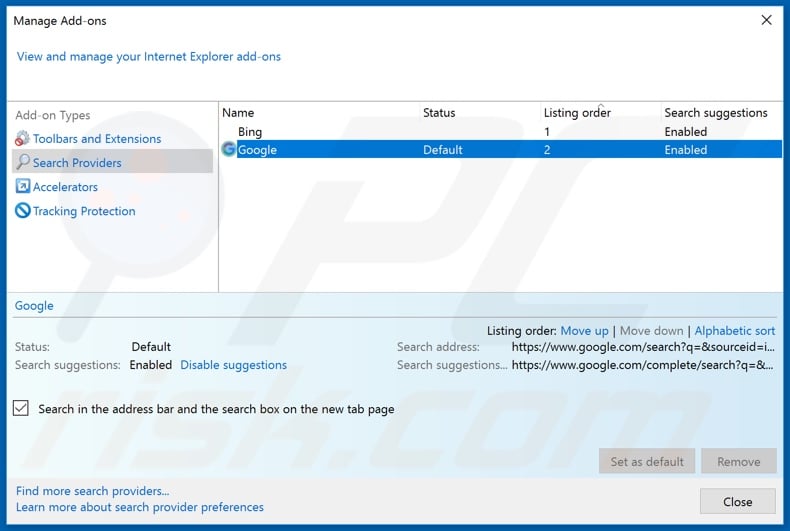Click the Google logo icon in provider list
Viewport: 790px width, 531px height.
coord(229,149)
